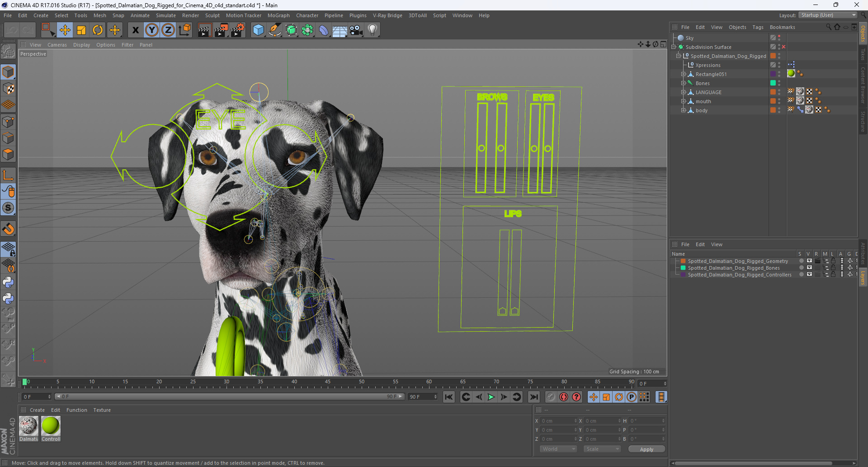The width and height of the screenshot is (868, 467).
Task: Open viewport Cameras menu
Action: (57, 45)
